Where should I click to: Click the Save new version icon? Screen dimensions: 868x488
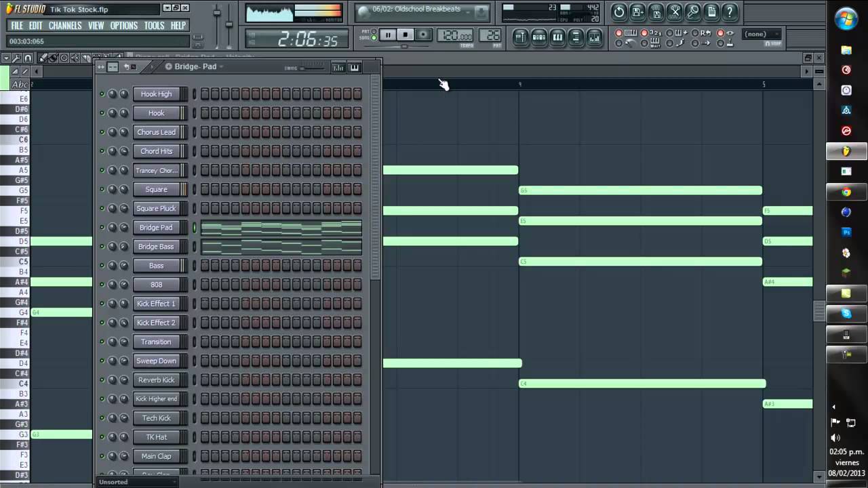click(637, 12)
